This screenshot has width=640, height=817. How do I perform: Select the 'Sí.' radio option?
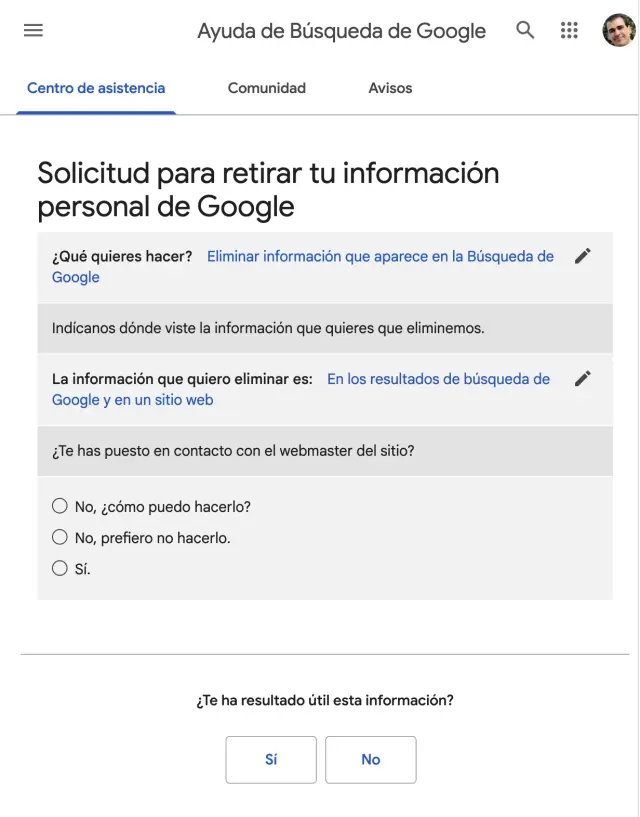[60, 568]
